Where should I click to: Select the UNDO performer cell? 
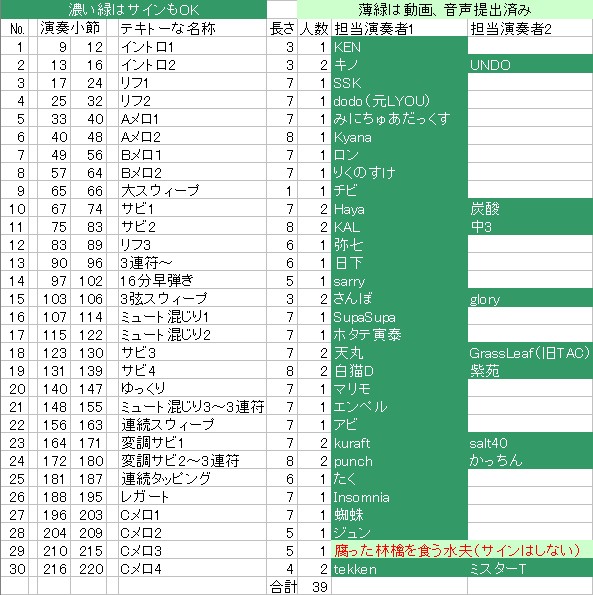tap(530, 65)
